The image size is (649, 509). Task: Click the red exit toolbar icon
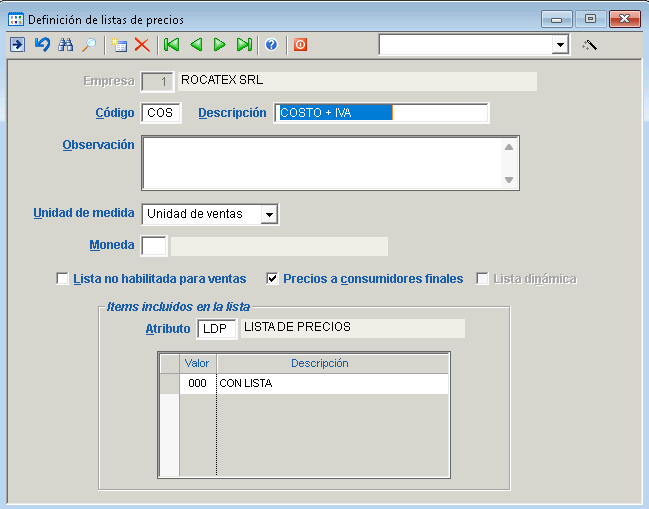pyautogui.click(x=300, y=45)
